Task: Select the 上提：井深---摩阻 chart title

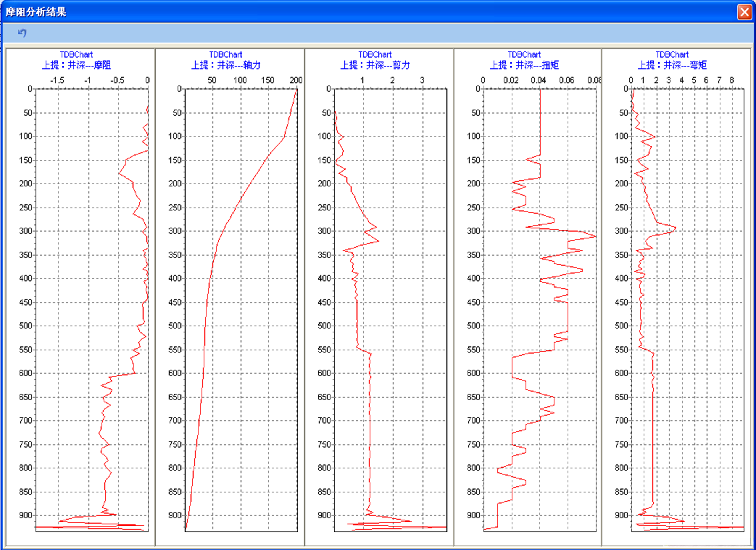Action: 76,65
